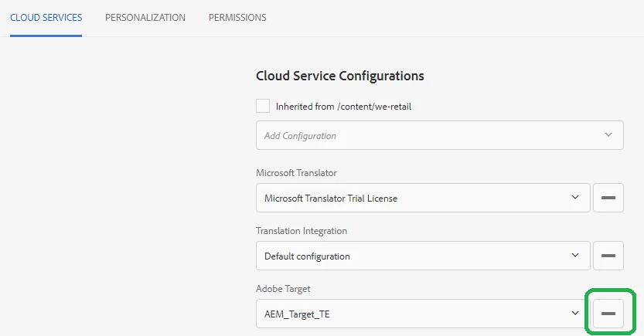Click the 'AEM_Target_TE' selected value text
Image resolution: width=644 pixels, height=336 pixels.
pos(296,314)
